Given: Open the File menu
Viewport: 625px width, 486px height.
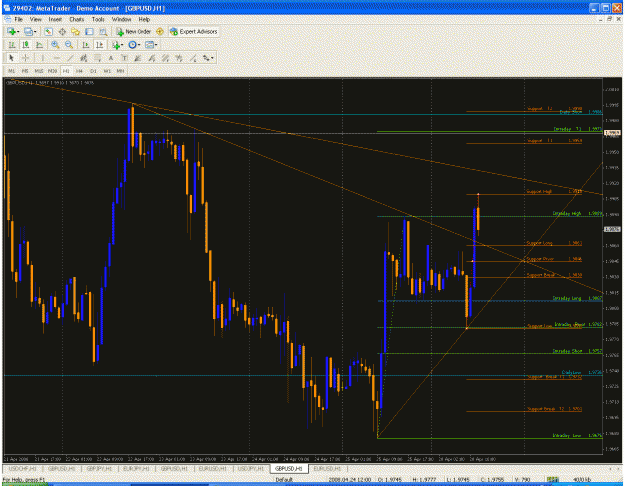Looking at the screenshot, I should click(19, 19).
